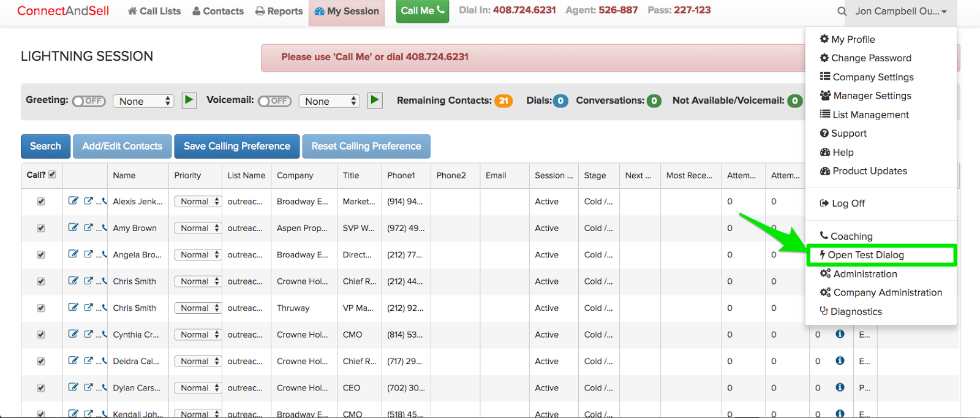The width and height of the screenshot is (980, 418).
Task: Open Priority dropdown for Angela Bro...
Action: 197,254
